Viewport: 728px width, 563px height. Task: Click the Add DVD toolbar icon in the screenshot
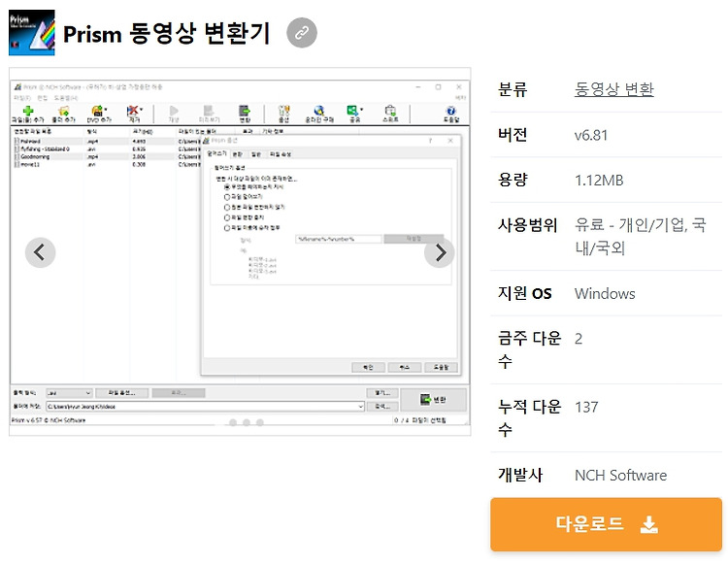pos(97,111)
